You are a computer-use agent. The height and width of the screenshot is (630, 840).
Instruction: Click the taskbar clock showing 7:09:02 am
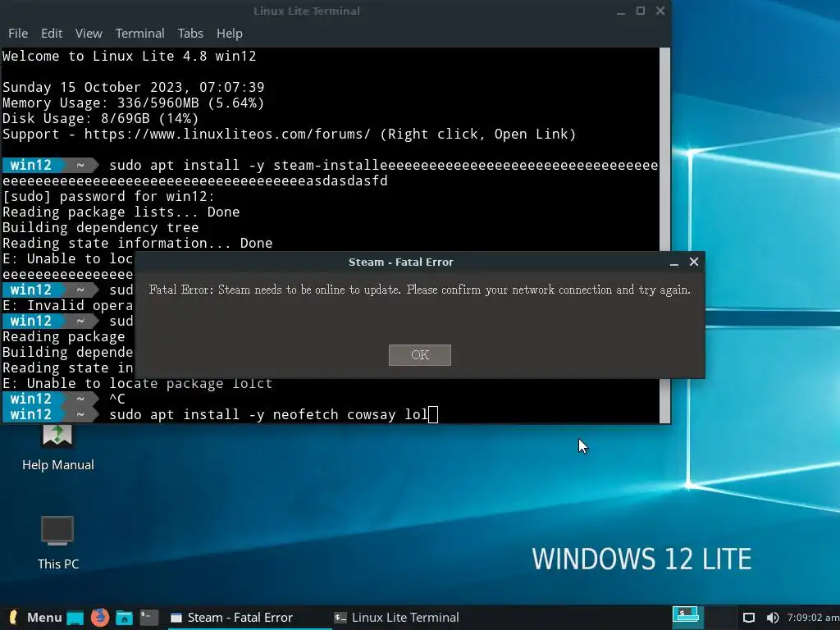coord(813,618)
